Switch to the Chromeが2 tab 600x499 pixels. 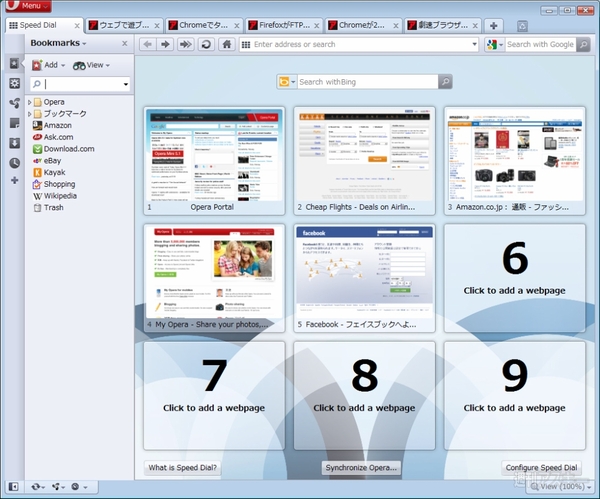[364, 26]
